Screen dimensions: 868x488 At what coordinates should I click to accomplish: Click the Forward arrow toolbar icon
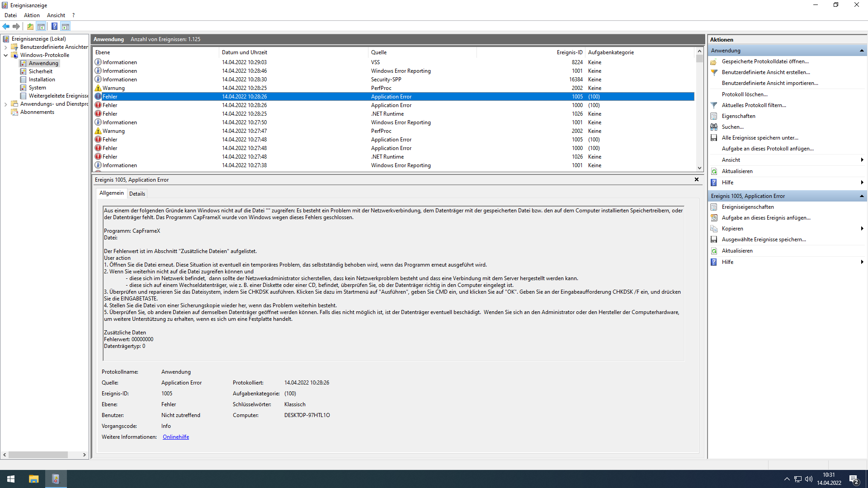(16, 26)
